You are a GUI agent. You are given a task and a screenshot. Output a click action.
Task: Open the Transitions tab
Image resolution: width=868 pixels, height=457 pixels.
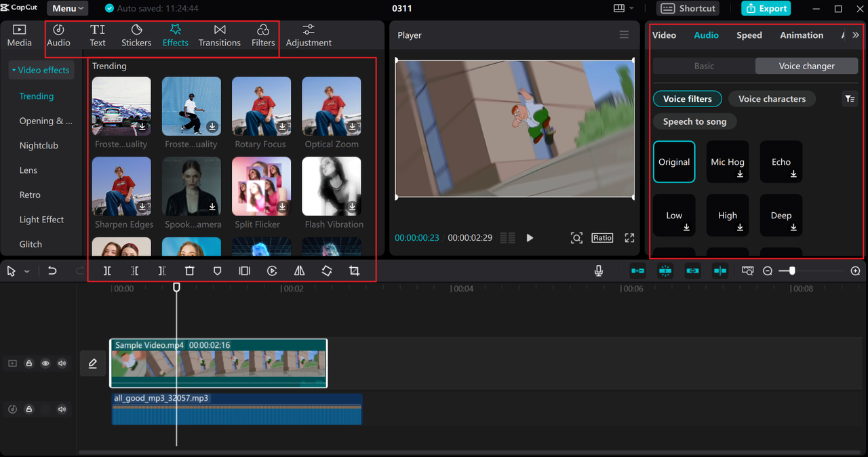coord(220,36)
